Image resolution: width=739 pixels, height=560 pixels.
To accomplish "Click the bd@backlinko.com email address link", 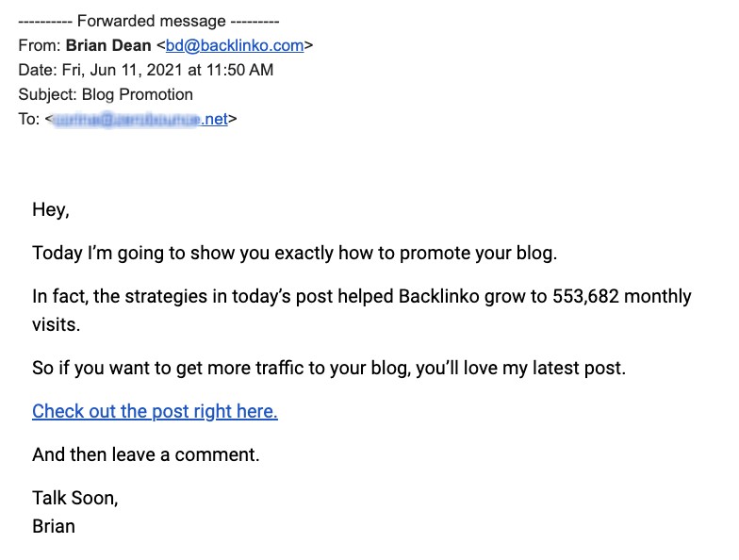I will pyautogui.click(x=236, y=45).
